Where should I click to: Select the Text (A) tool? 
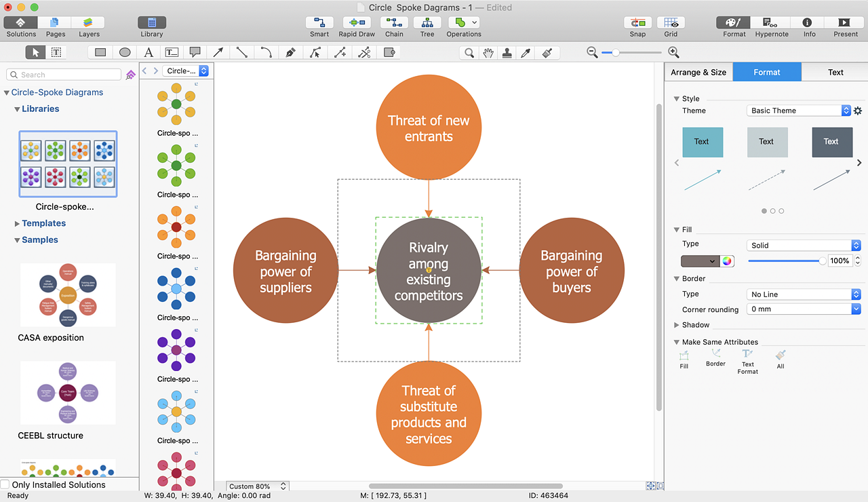pyautogui.click(x=149, y=52)
